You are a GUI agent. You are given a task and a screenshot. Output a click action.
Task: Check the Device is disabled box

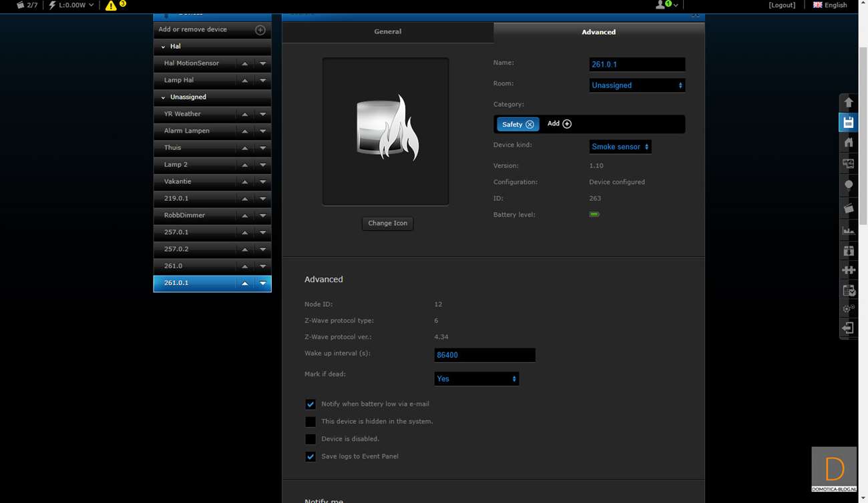(310, 439)
